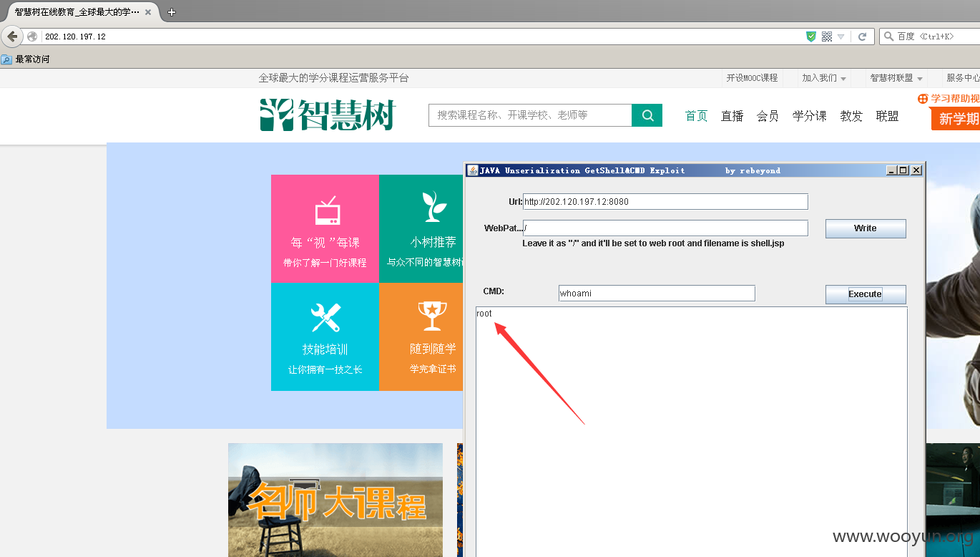
Task: Click the root output text in result area
Action: (484, 314)
